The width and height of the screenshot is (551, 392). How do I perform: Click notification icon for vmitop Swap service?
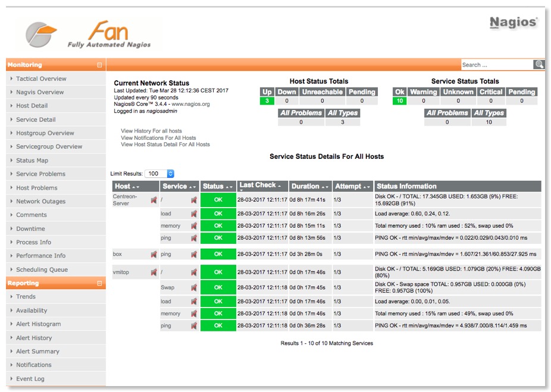(193, 287)
